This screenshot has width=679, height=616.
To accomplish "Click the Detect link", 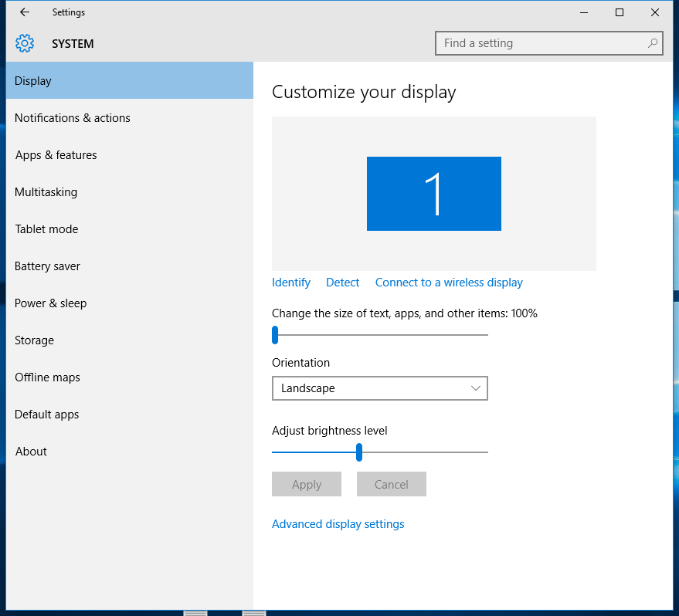I will tap(342, 283).
